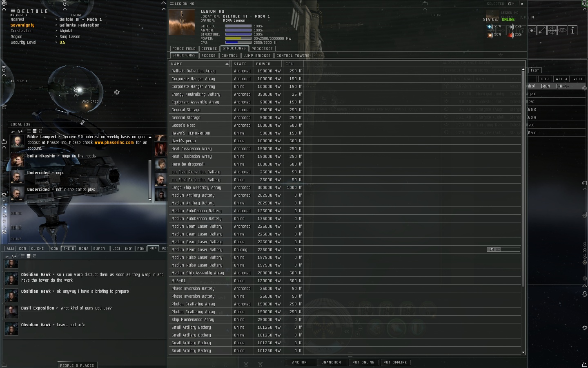Switch to the Defense tab

209,49
